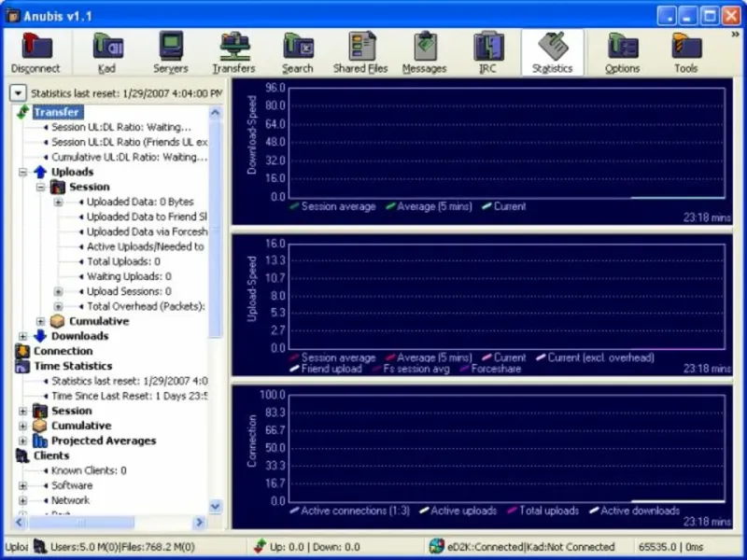The height and width of the screenshot is (560, 747).
Task: Select the Projected Averages tree item
Action: click(x=103, y=441)
